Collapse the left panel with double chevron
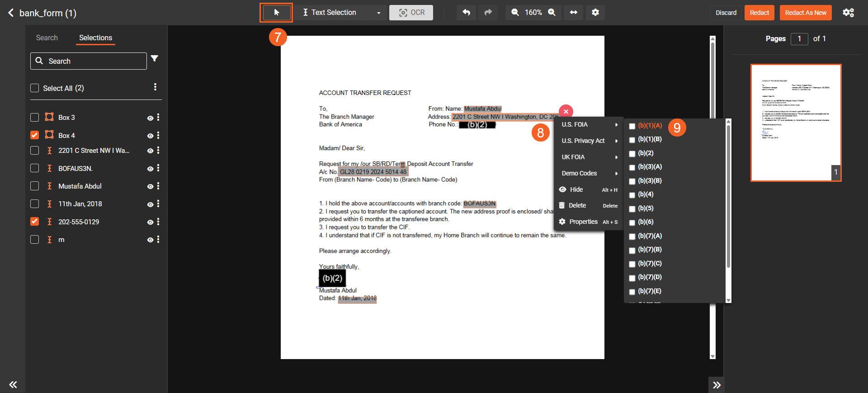The image size is (868, 393). click(13, 384)
